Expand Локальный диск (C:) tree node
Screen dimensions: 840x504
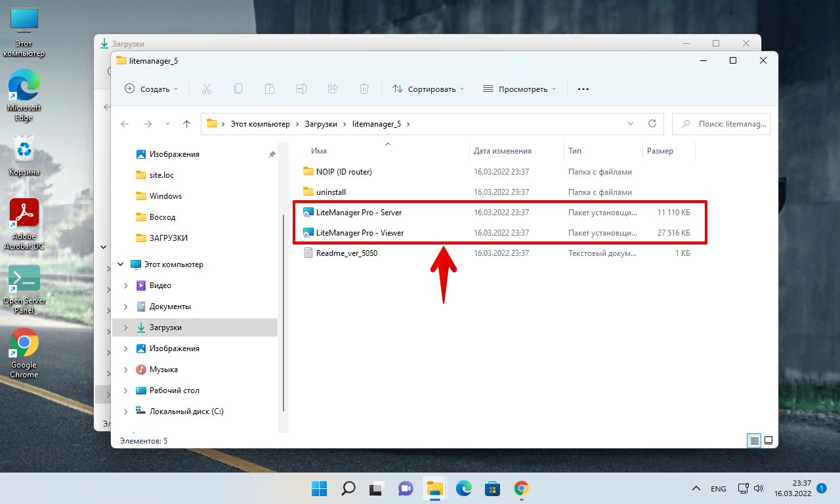126,411
